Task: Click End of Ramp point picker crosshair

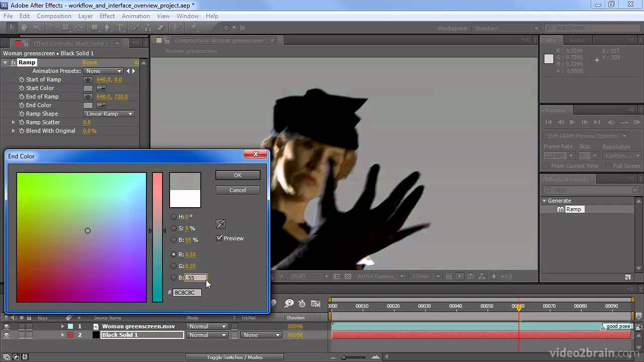Action: (x=88, y=97)
